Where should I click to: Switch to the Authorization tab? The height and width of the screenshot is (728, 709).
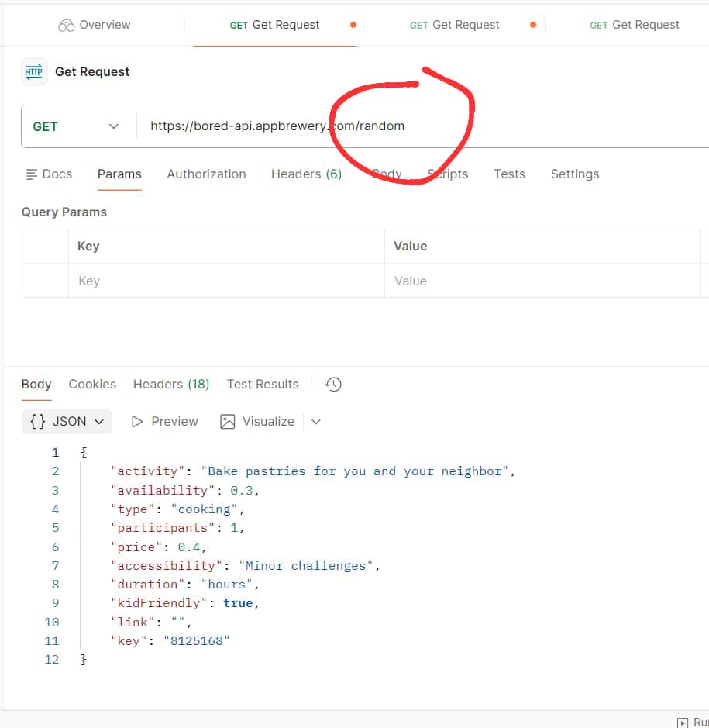[x=206, y=174]
